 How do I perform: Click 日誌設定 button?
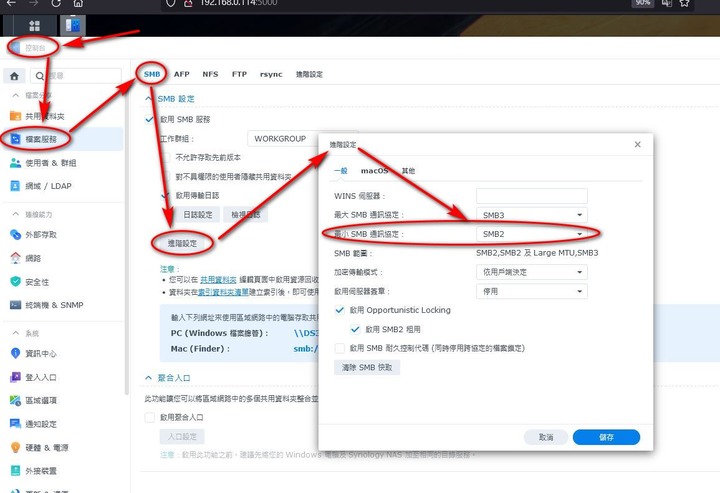click(198, 214)
